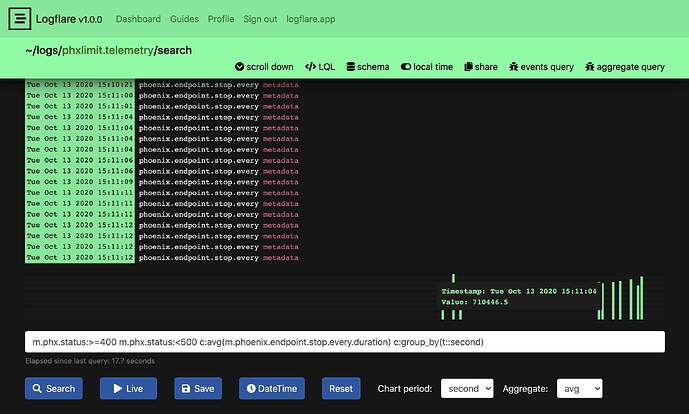
Task: Open LQL help code icon
Action: click(310, 67)
